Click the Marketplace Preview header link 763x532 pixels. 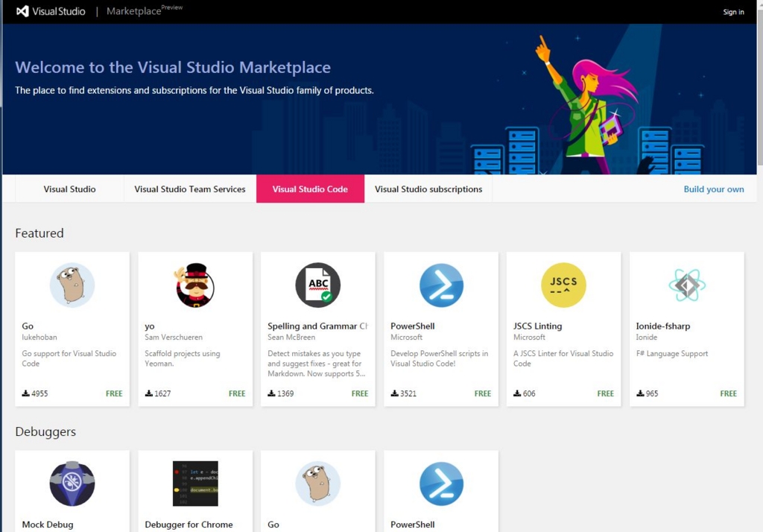[144, 10]
